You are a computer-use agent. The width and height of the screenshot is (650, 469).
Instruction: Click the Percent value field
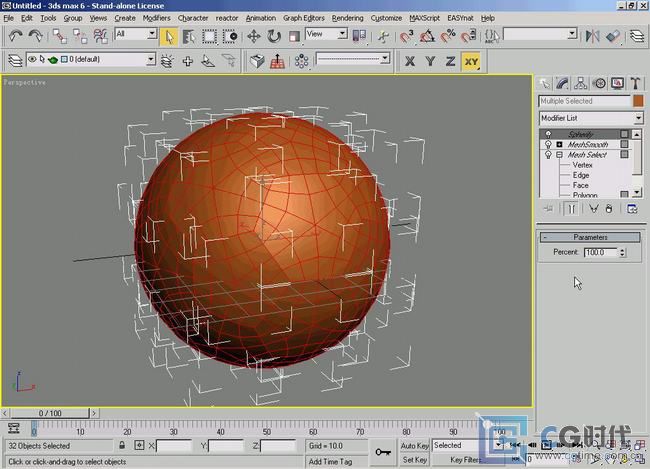coord(601,252)
